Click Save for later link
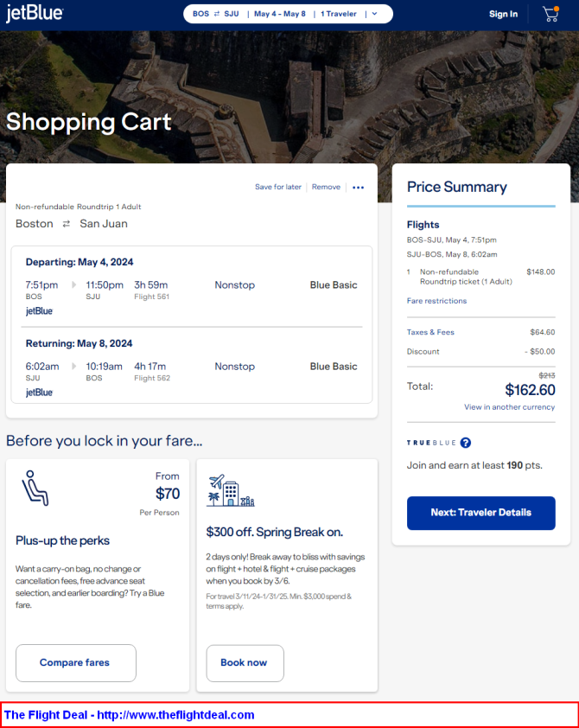This screenshot has height=728, width=579. (277, 187)
